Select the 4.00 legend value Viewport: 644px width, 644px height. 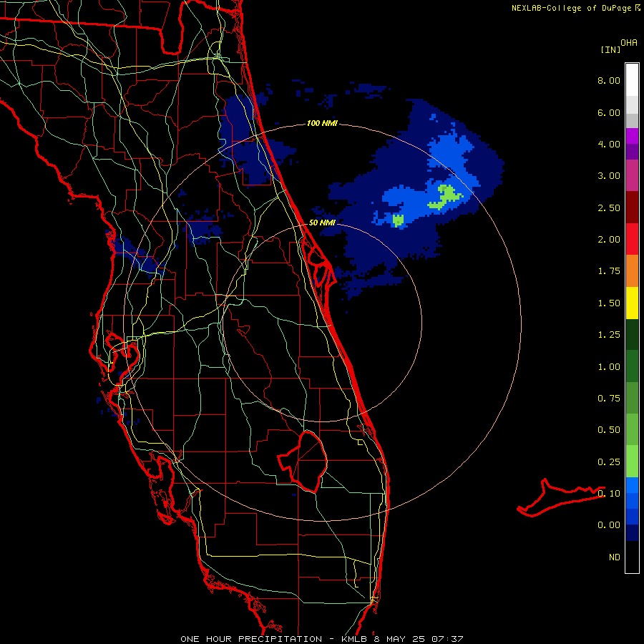tap(609, 144)
